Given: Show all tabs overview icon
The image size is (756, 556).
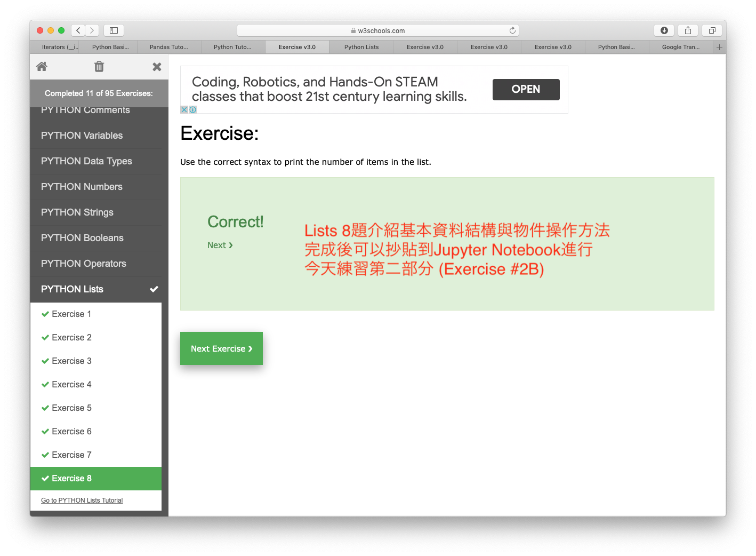Looking at the screenshot, I should (712, 30).
